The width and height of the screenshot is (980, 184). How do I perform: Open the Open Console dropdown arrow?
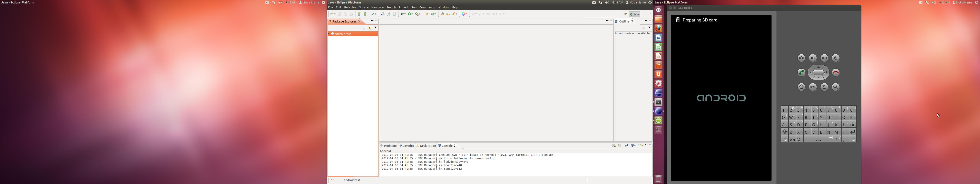point(642,146)
